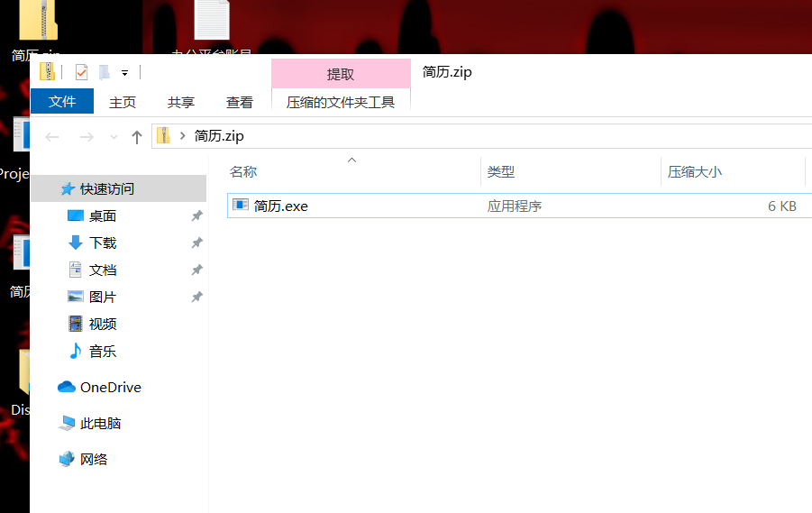Click the Properties checkmark icon in title bar

(81, 72)
